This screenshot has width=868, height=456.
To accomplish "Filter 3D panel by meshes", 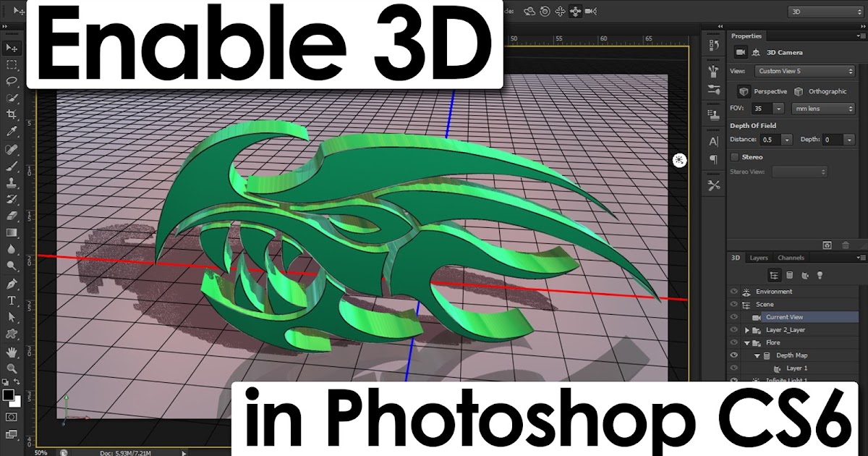I will click(x=789, y=275).
